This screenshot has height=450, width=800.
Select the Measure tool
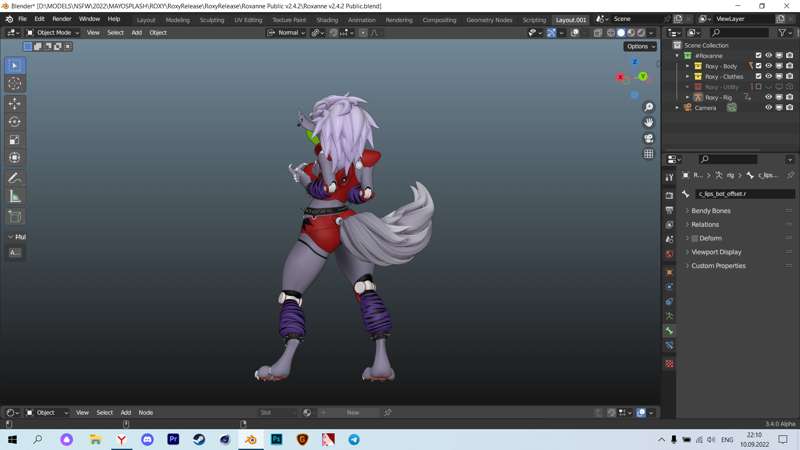[14, 196]
